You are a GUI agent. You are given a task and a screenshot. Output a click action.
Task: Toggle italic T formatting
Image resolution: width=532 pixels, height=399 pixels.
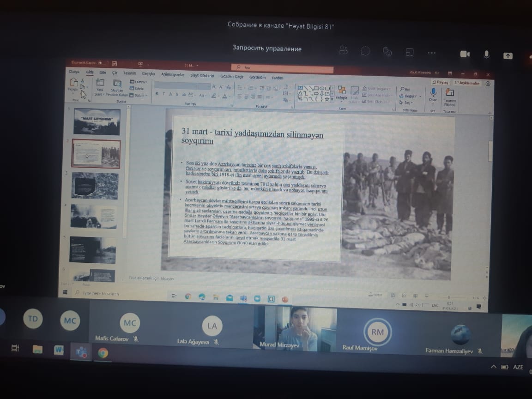[x=163, y=94]
